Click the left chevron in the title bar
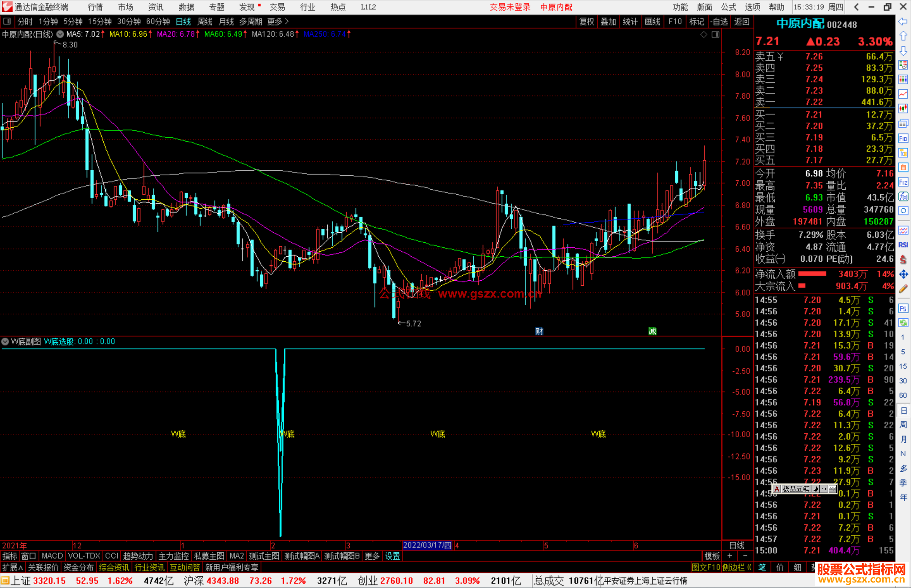The width and height of the screenshot is (911, 588). [x=856, y=7]
